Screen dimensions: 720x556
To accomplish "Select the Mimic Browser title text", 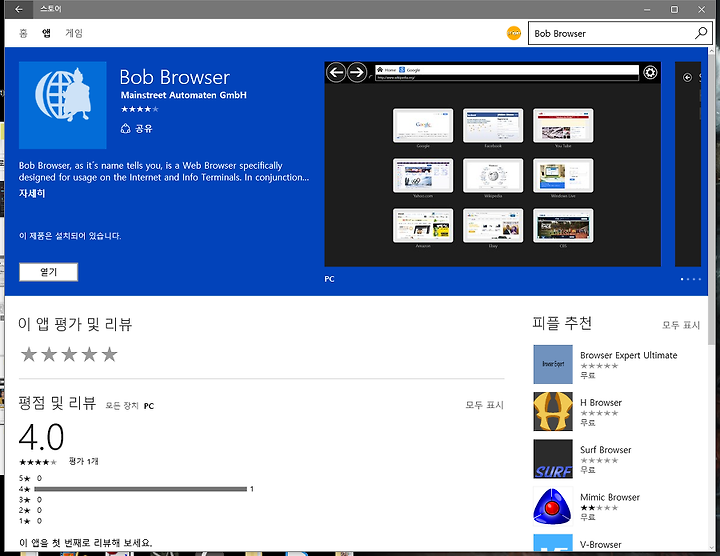I will [x=610, y=497].
